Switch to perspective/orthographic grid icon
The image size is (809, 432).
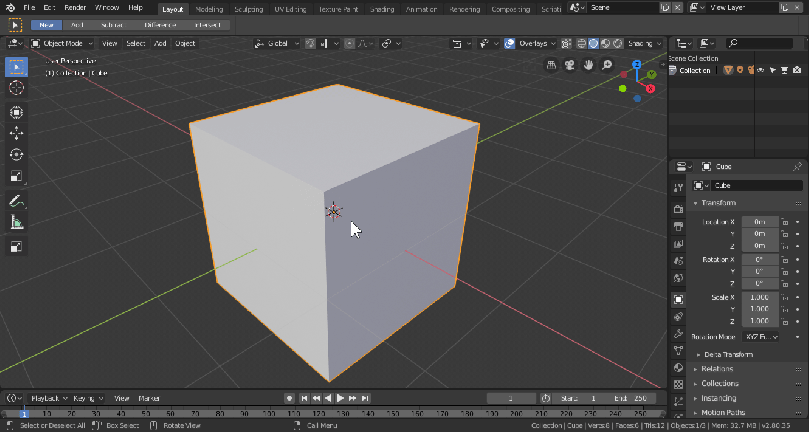point(550,65)
